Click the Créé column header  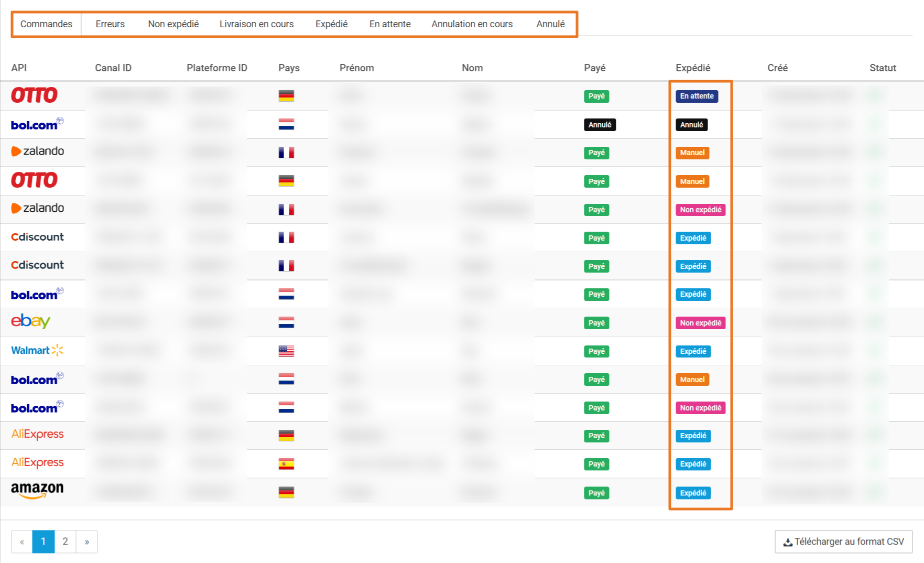[x=777, y=68]
